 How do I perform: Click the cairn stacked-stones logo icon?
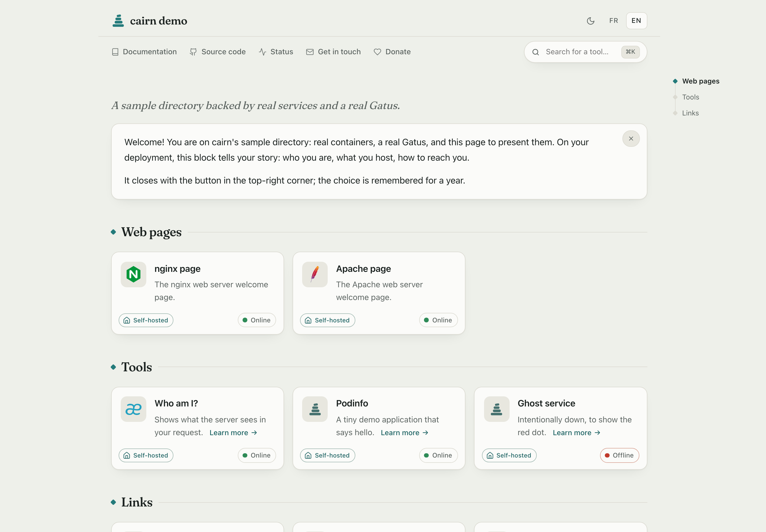tap(118, 21)
